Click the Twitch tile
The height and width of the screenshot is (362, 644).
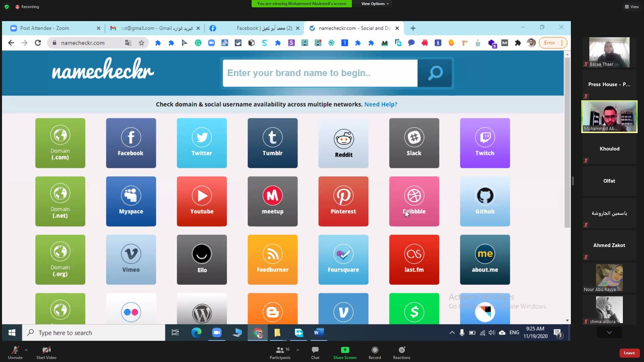tap(485, 143)
